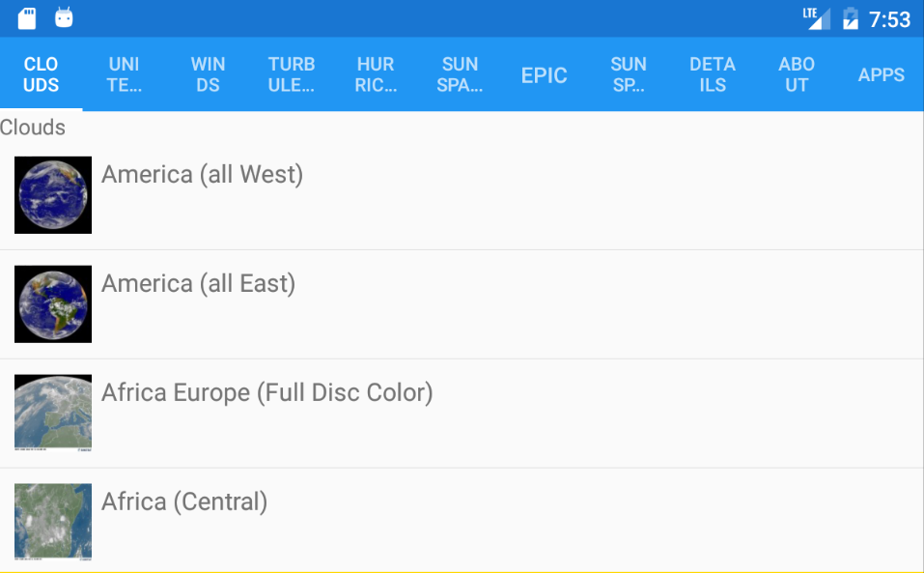Image resolution: width=924 pixels, height=573 pixels.
Task: Select the EPIC tab
Action: point(544,74)
